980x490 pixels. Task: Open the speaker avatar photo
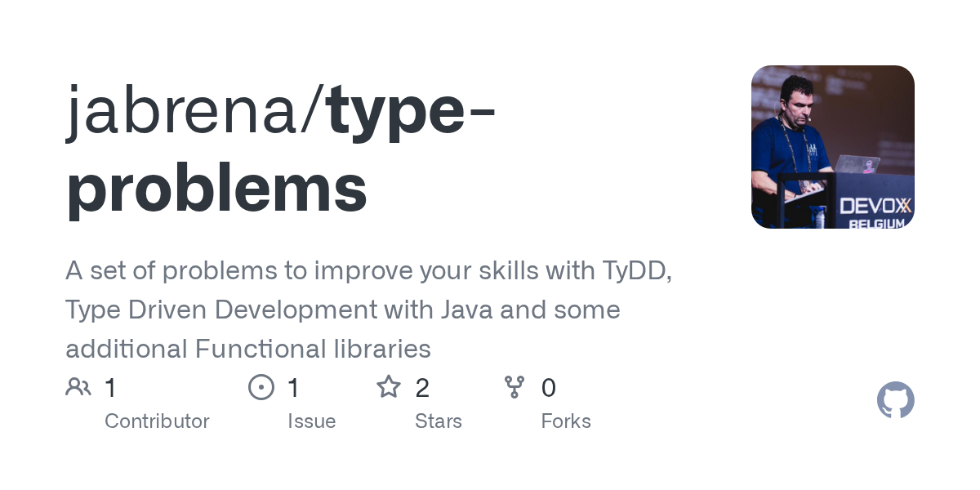[833, 147]
